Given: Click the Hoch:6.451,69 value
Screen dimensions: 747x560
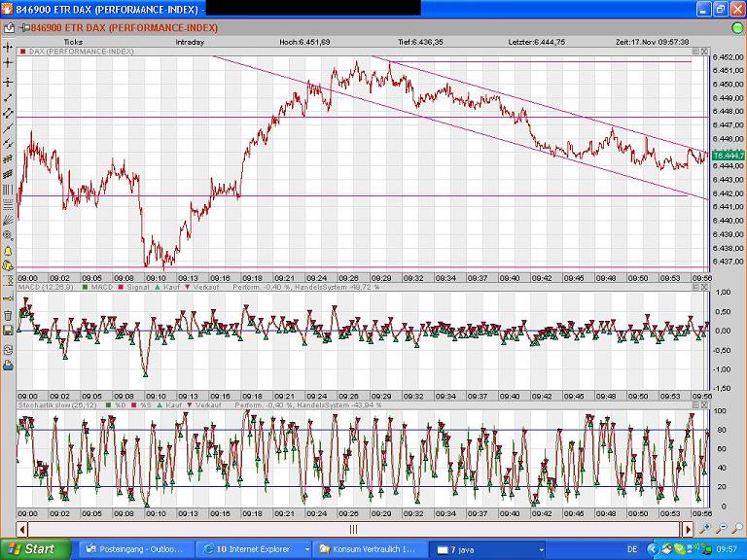Looking at the screenshot, I should pos(304,42).
